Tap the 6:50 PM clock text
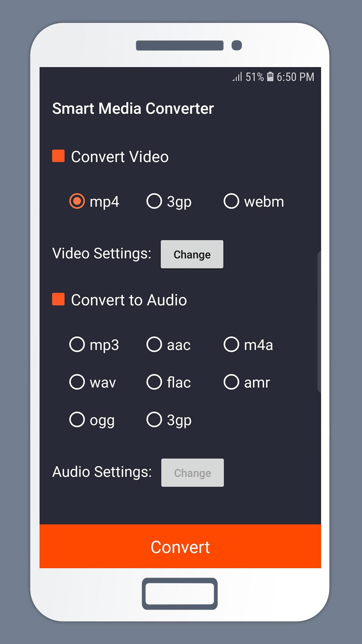The height and width of the screenshot is (644, 362). [295, 77]
